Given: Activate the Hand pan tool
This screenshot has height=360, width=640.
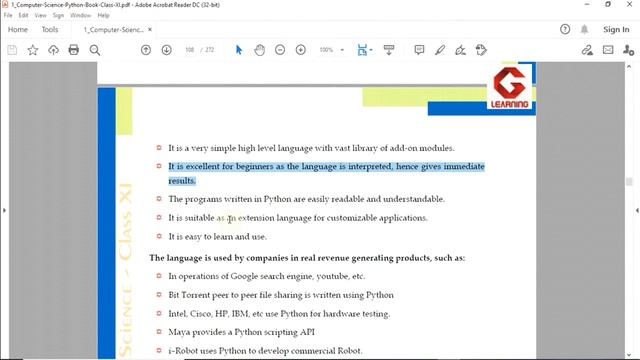Looking at the screenshot, I should click(x=259, y=50).
